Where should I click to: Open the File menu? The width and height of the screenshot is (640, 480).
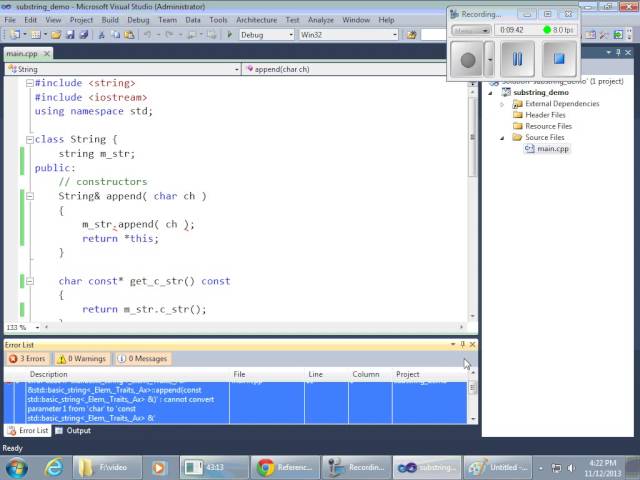point(10,20)
